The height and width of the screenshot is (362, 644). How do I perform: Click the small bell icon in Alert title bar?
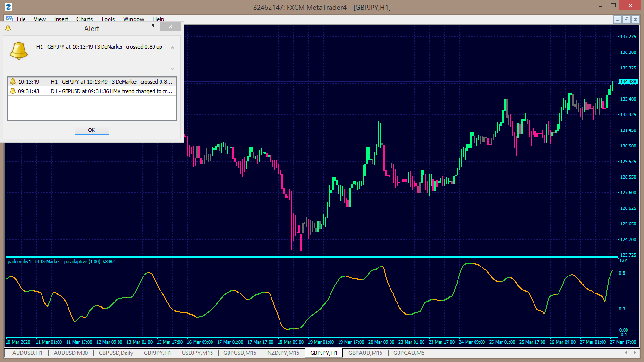(8, 28)
